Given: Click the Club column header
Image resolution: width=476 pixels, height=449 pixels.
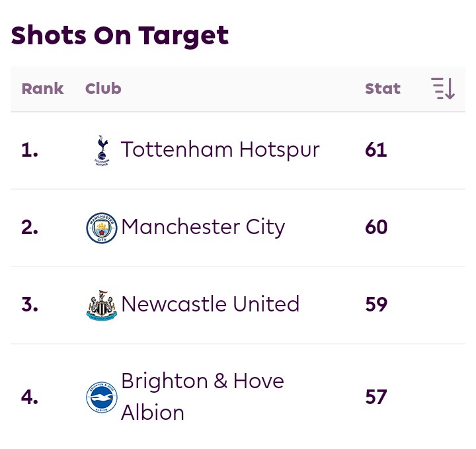Looking at the screenshot, I should point(103,89).
